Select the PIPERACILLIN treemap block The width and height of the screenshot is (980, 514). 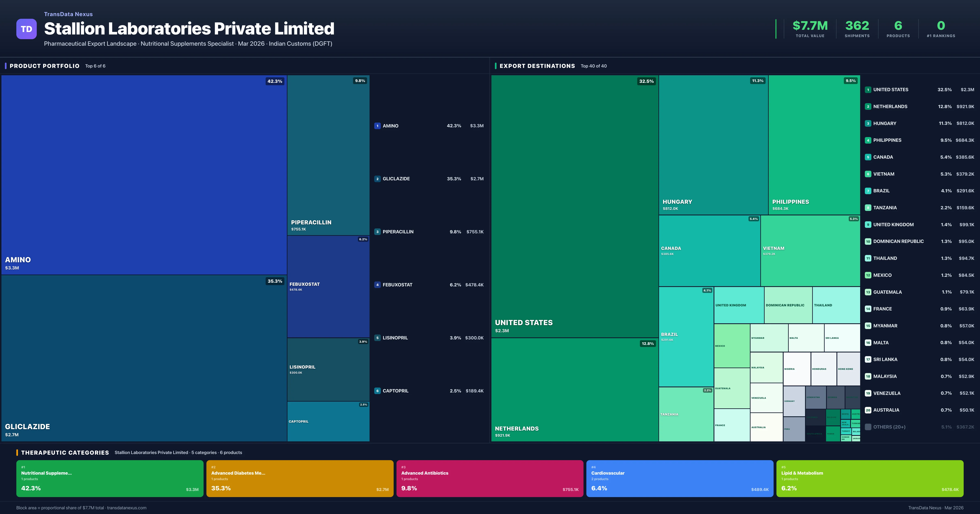click(x=328, y=155)
